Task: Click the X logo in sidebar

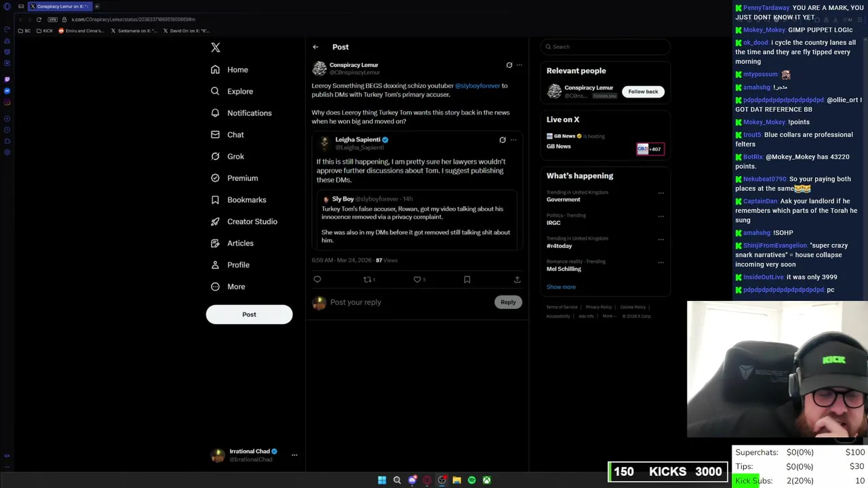Action: pyautogui.click(x=216, y=47)
